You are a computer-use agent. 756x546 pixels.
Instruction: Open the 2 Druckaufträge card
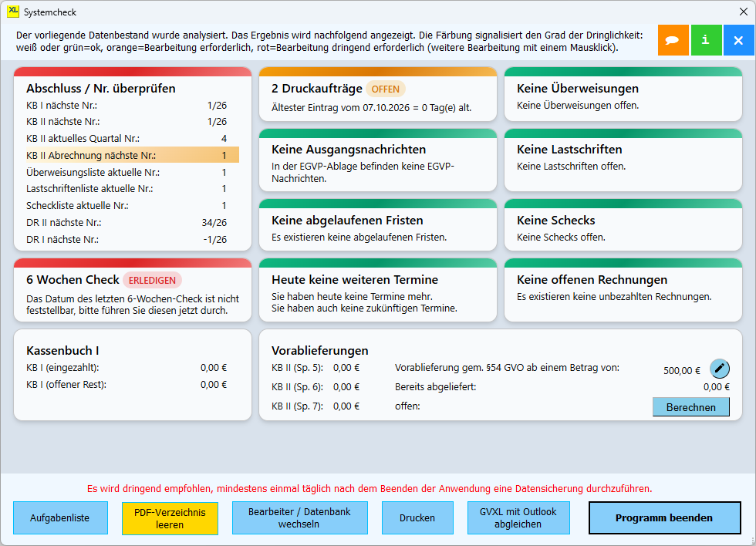(378, 94)
